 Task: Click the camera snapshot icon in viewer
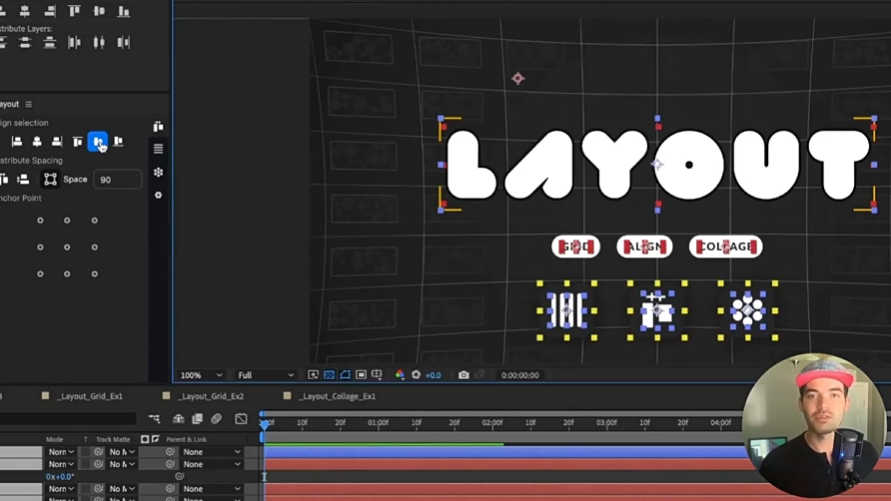463,375
